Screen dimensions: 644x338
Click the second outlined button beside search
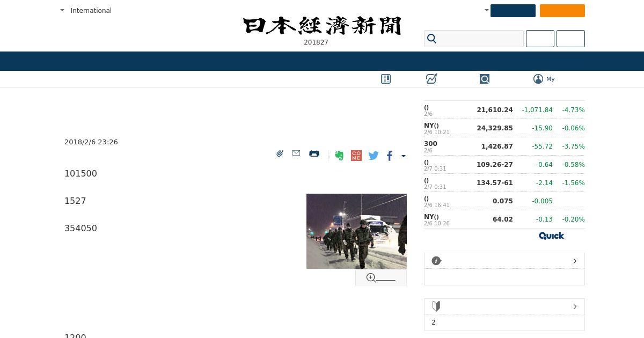pos(570,39)
